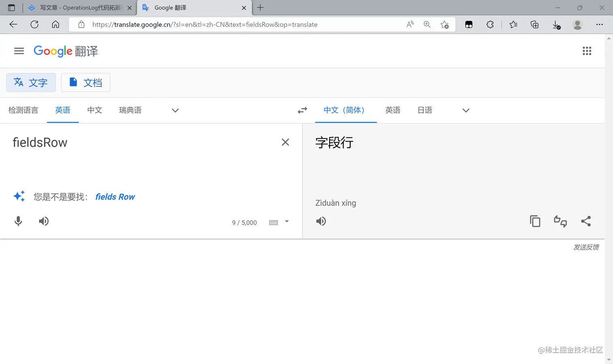Viewport: 613px width, 364px height.
Task: Copy the translation to clipboard
Action: (535, 221)
